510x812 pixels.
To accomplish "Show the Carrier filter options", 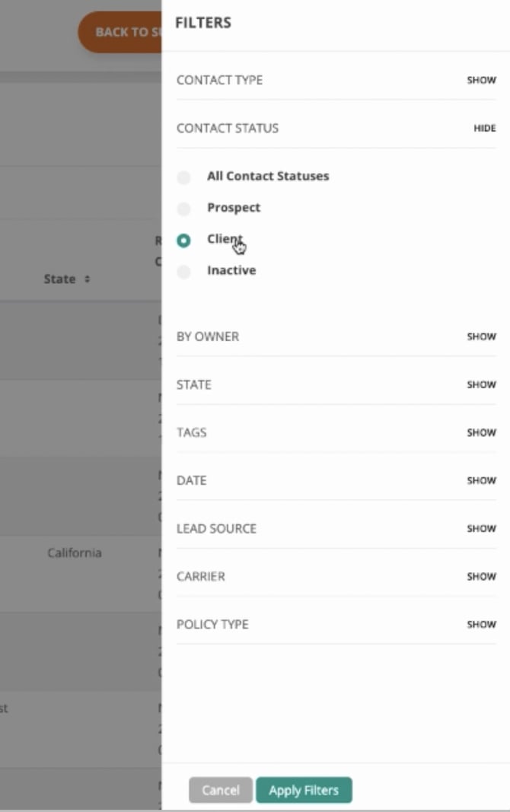I will coord(481,576).
